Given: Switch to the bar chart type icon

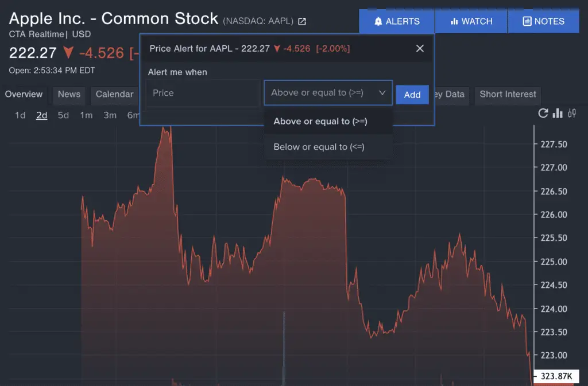Looking at the screenshot, I should [557, 113].
